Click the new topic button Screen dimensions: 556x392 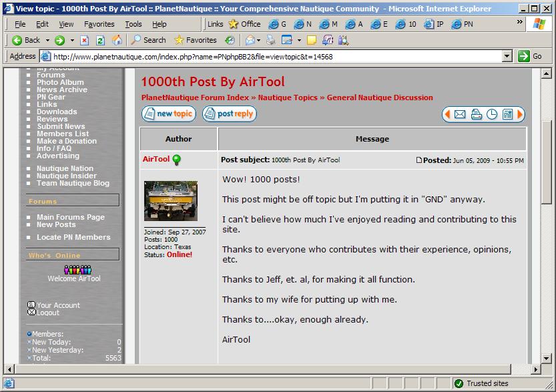point(168,114)
